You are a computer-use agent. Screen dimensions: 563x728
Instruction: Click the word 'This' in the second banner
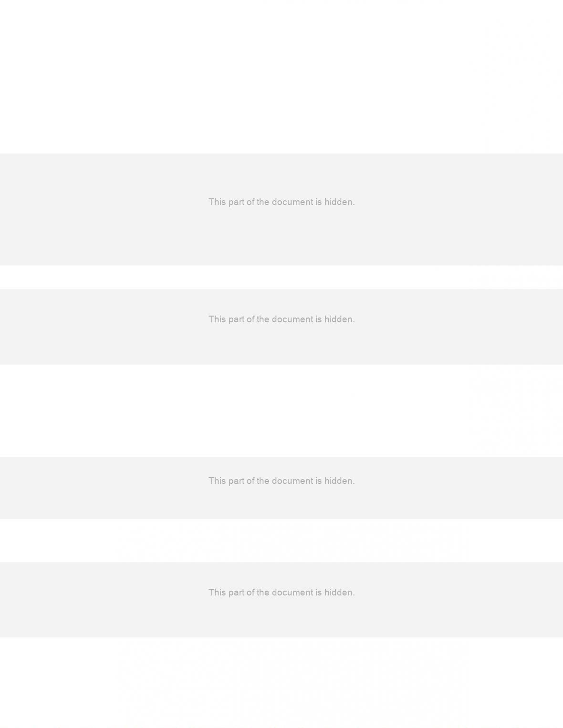(217, 319)
